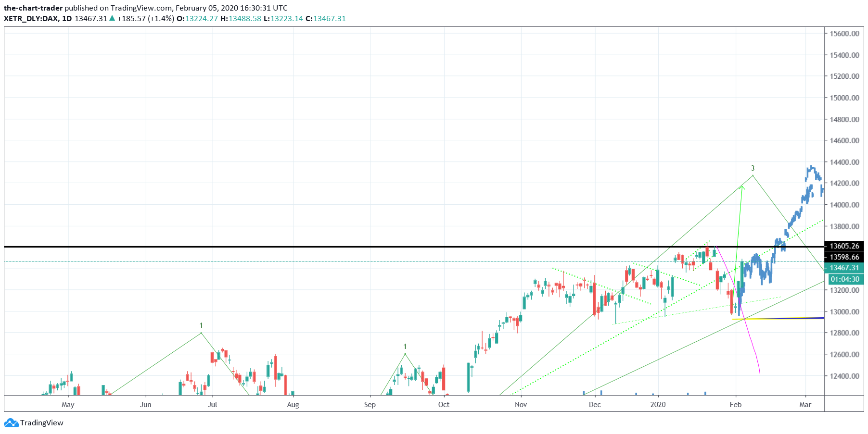Screen dimensions: 868x434
Task: Click the Sep label on time axis
Action: (x=370, y=405)
